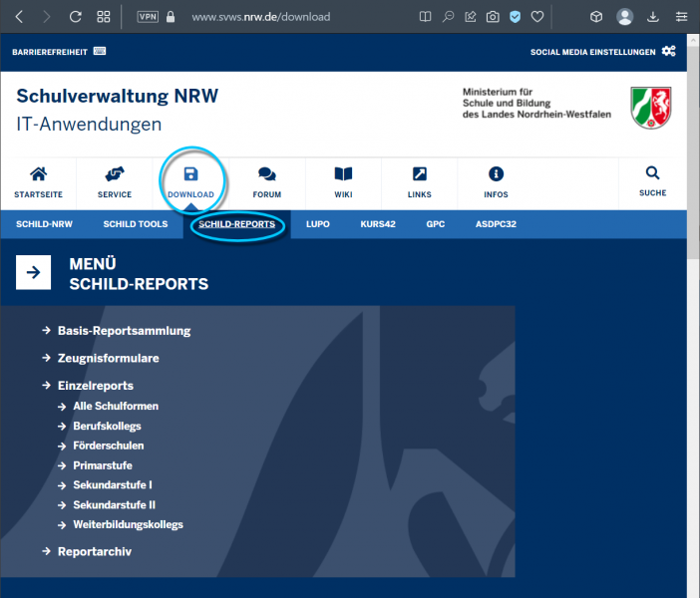Click the browser forward arrow
Image resolution: width=700 pixels, height=598 pixels.
point(47,17)
